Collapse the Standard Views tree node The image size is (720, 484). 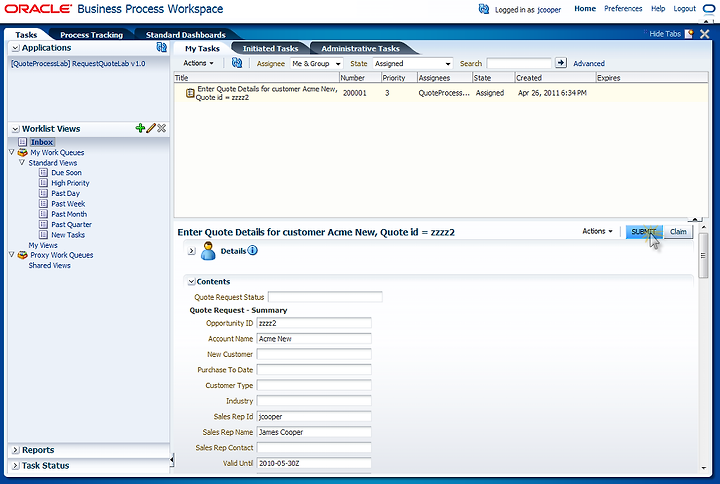pos(22,163)
